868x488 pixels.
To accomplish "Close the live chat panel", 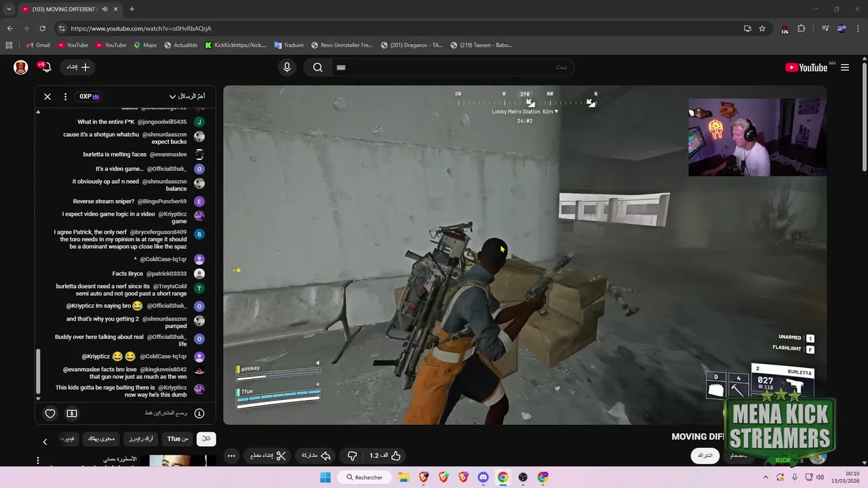I will (x=47, y=96).
